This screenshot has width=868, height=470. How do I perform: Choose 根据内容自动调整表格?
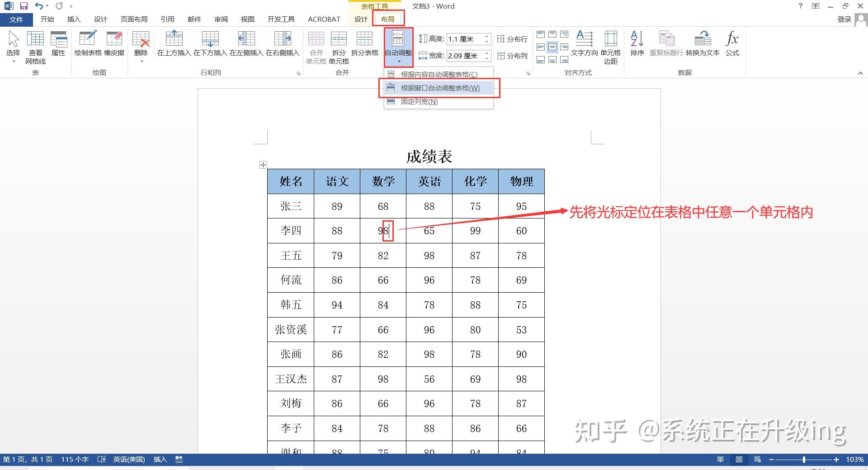click(x=439, y=74)
